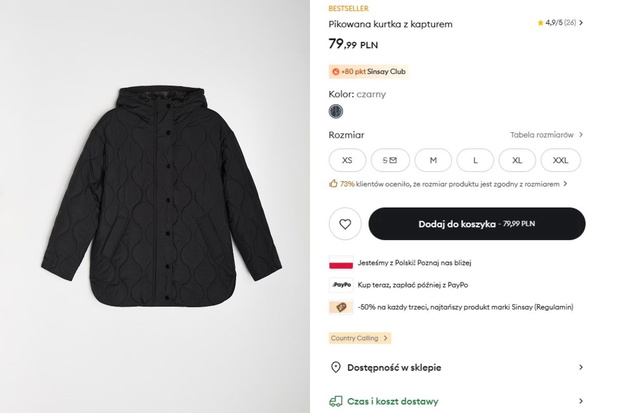This screenshot has width=620, height=413.
Task: Click the thumbs-up size fit icon
Action: click(x=333, y=184)
